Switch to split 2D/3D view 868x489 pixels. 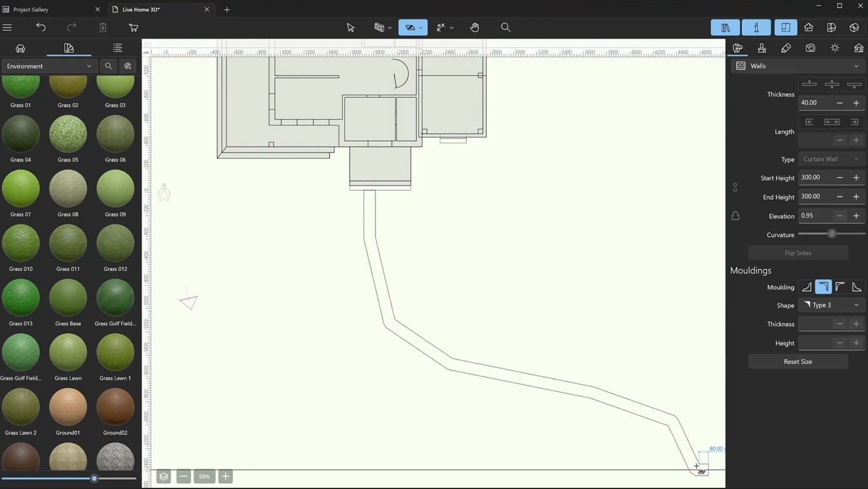832,28
